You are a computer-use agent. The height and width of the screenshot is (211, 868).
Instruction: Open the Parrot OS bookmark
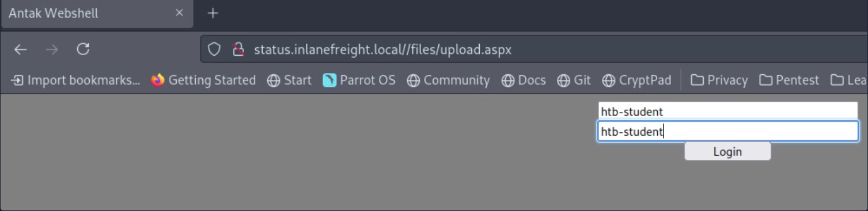coord(359,80)
